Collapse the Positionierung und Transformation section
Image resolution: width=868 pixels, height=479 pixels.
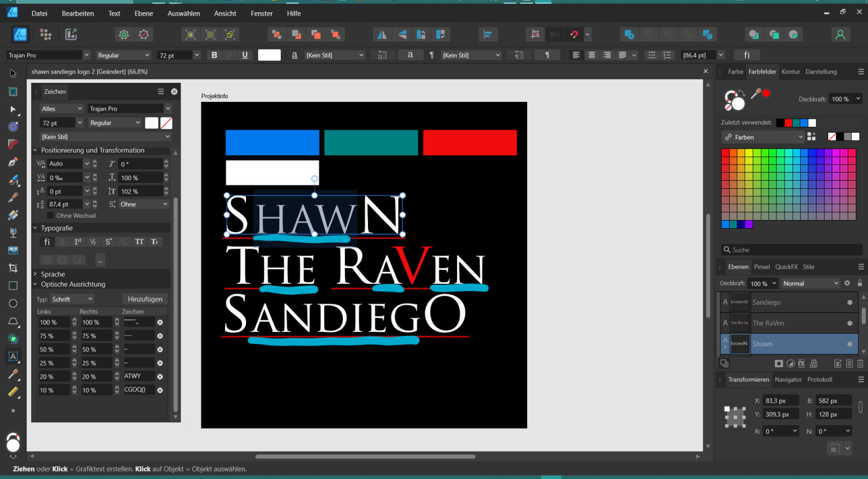click(36, 150)
